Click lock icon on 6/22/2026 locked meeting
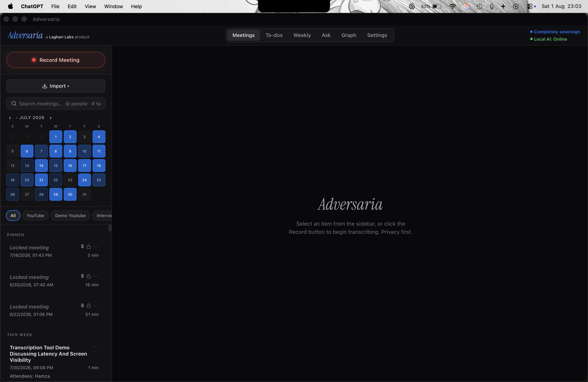This screenshot has height=382, width=588. pos(89,306)
